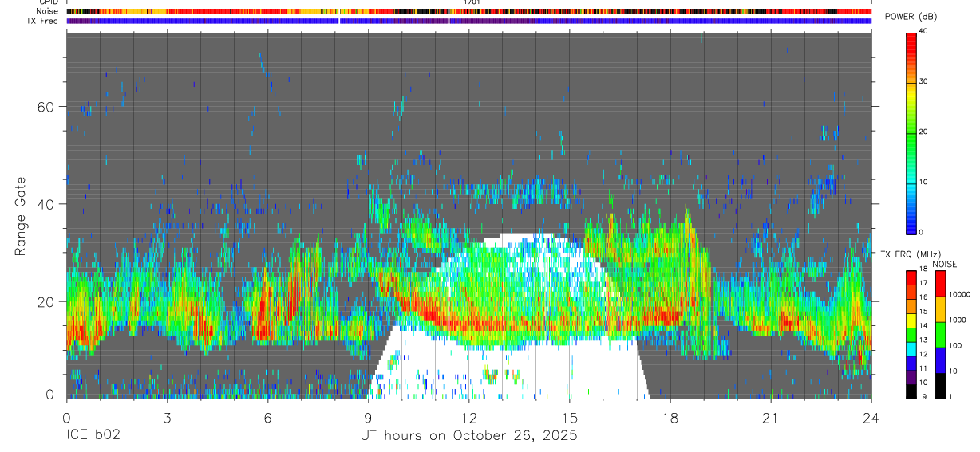The width and height of the screenshot is (980, 452).
Task: Click the 'Range Gate' y-axis title
Action: (x=20, y=215)
